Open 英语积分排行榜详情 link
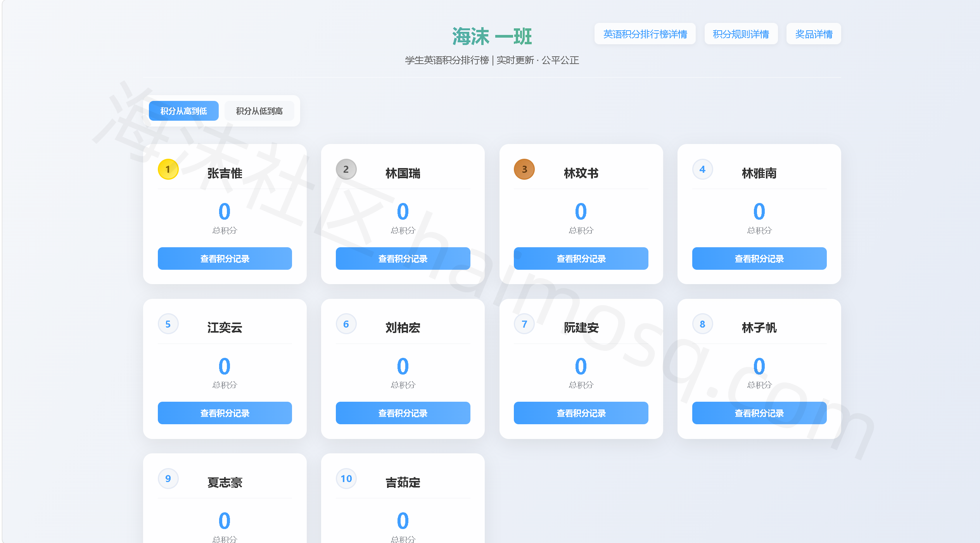Image resolution: width=980 pixels, height=543 pixels. [x=645, y=34]
